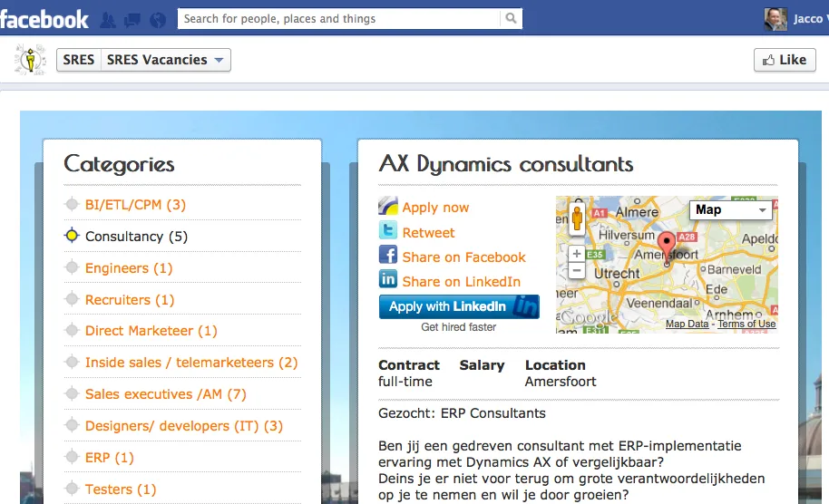Click the Twitter Retweet icon
Screen dimensions: 829x504
coord(387,230)
